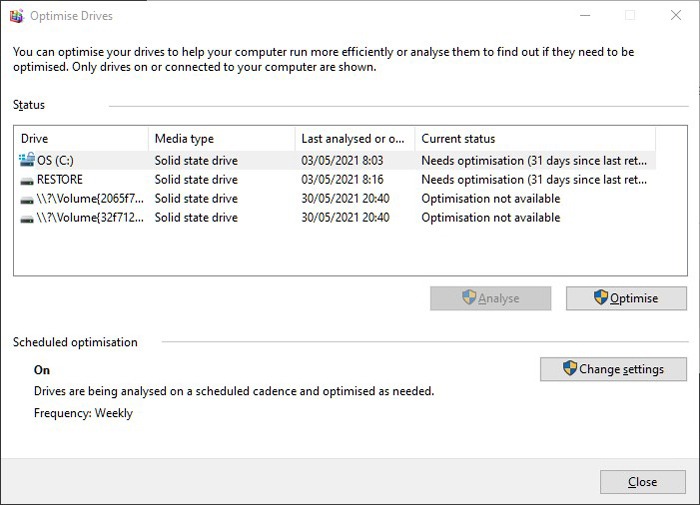Close the dialog with the Close button

pyautogui.click(x=643, y=482)
